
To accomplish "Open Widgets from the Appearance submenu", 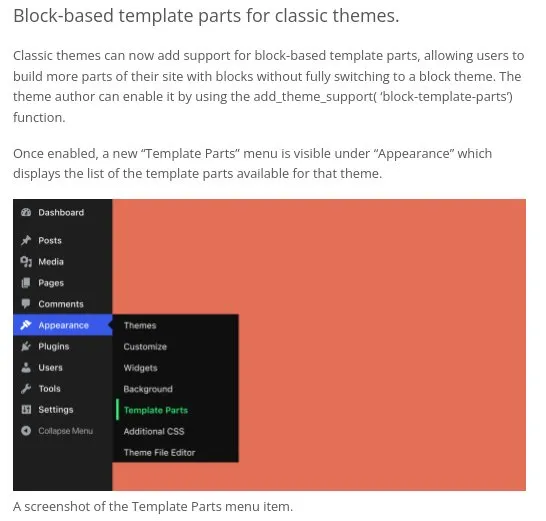I will coord(141,368).
